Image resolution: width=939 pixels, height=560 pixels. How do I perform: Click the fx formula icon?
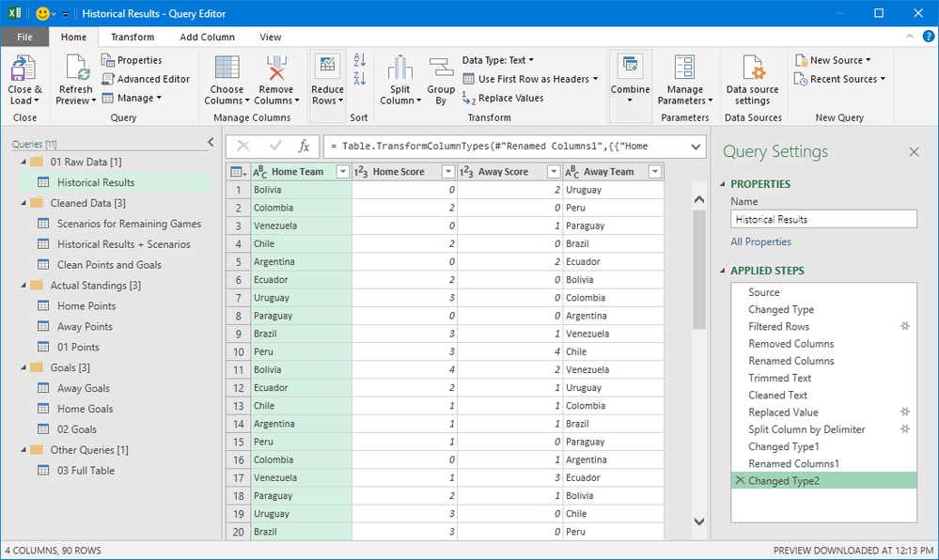pos(305,147)
